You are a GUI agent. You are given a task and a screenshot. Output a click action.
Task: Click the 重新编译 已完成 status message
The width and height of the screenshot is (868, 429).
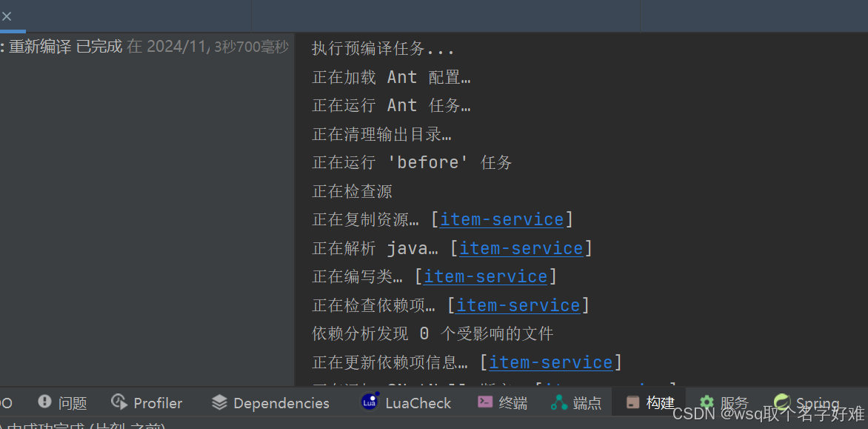tap(62, 46)
